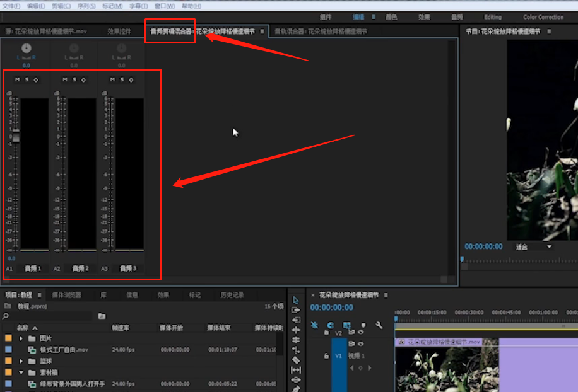Open the 编辑 workspace menu icon
This screenshot has width=578, height=392.
(x=374, y=17)
